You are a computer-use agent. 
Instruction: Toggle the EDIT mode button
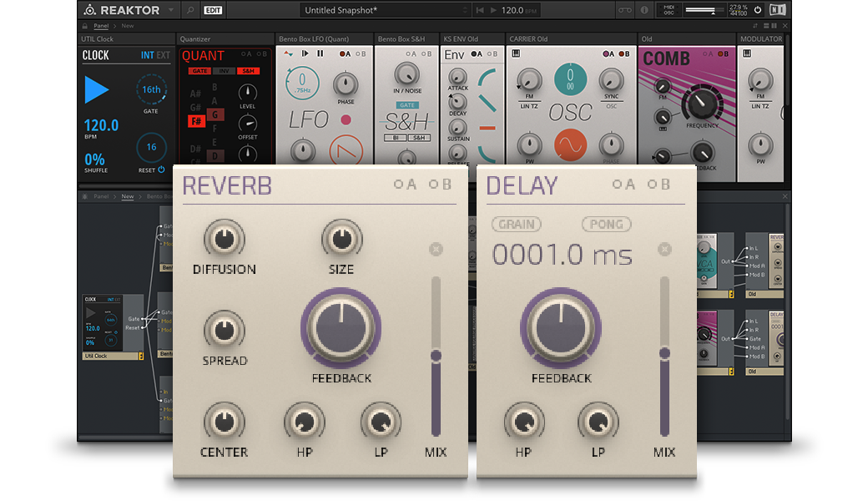213,10
